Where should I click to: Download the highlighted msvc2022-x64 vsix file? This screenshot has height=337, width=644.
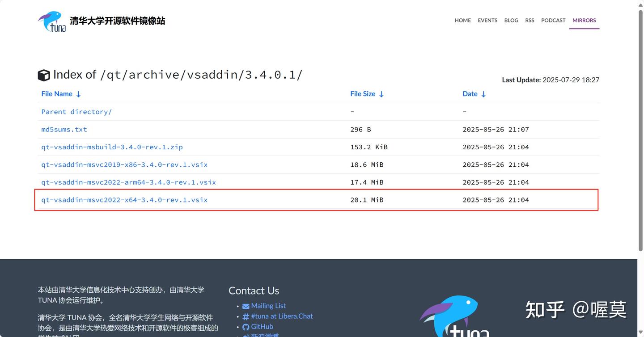124,200
